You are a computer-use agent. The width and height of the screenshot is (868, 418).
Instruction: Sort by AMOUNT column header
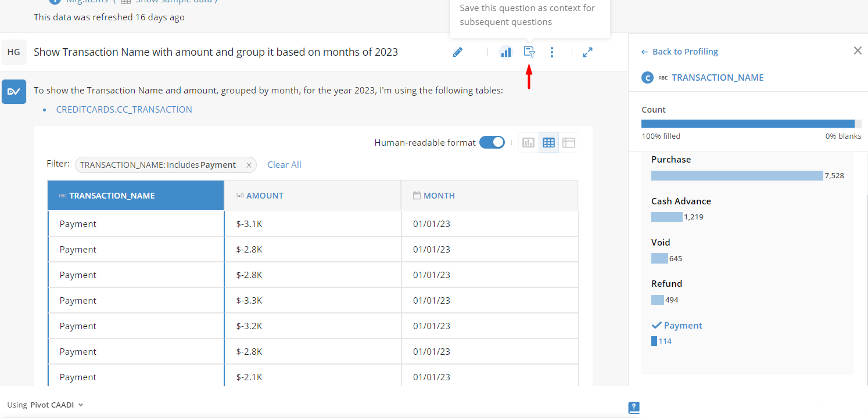(313, 196)
